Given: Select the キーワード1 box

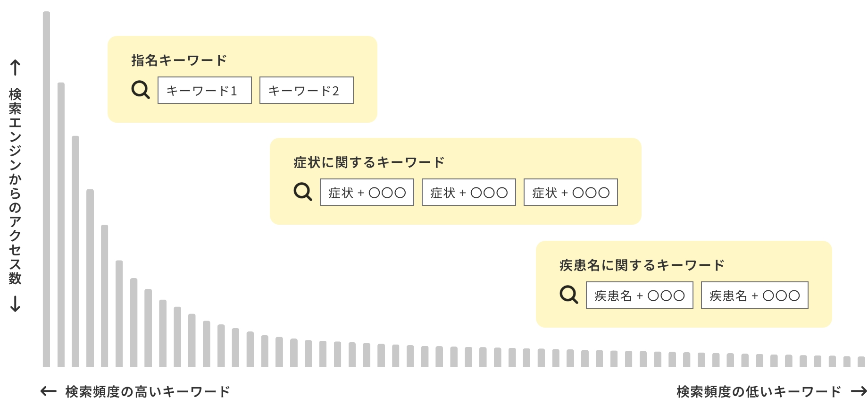Looking at the screenshot, I should pos(205,90).
